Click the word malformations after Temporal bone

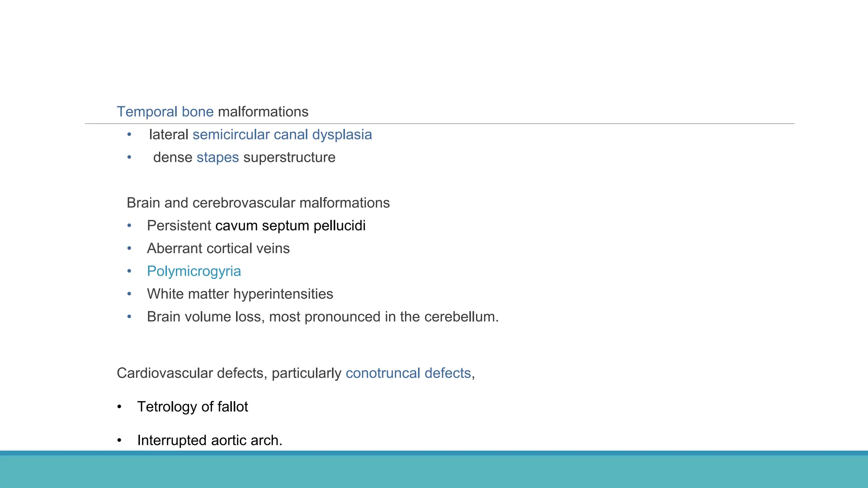point(263,112)
